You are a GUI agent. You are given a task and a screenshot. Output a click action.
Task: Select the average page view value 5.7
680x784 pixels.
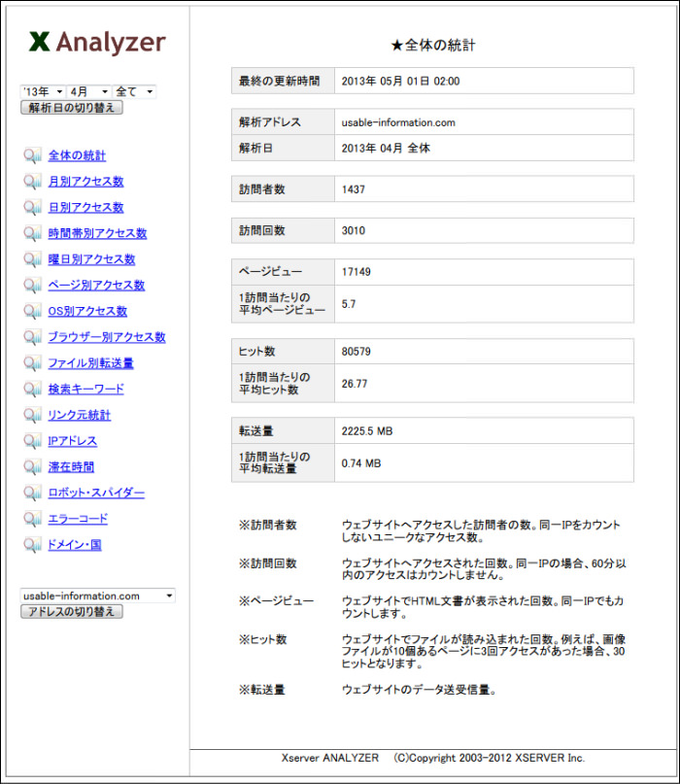pyautogui.click(x=349, y=304)
